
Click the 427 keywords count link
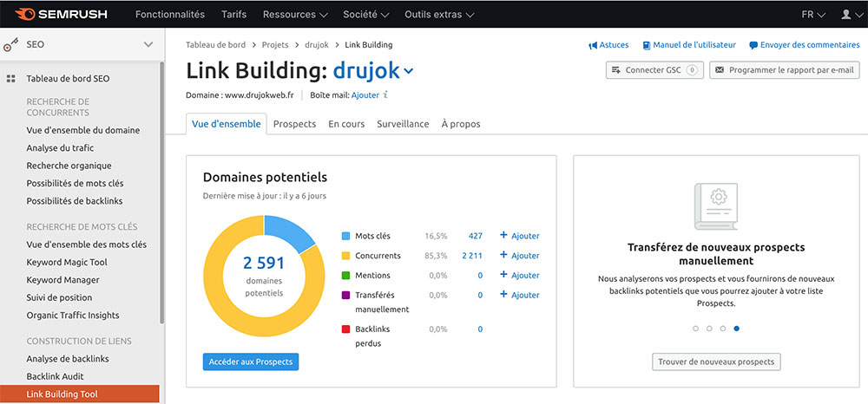[476, 236]
